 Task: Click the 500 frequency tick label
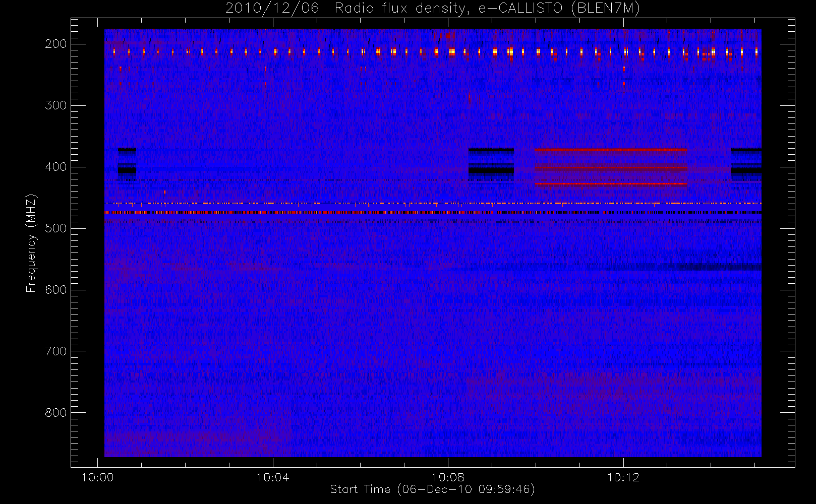click(55, 228)
